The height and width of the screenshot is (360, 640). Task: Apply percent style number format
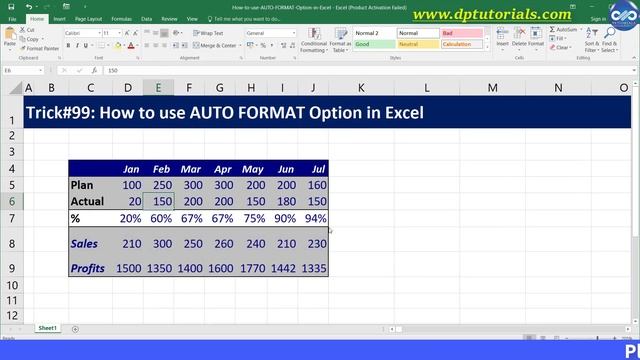coord(263,45)
